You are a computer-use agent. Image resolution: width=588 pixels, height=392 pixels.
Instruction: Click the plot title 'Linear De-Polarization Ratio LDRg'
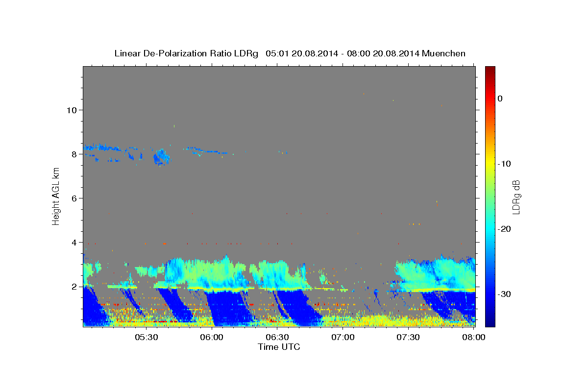pos(186,53)
